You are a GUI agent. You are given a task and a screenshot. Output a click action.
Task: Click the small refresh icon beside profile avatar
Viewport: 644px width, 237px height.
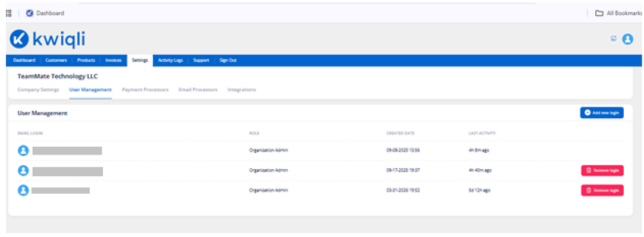614,39
